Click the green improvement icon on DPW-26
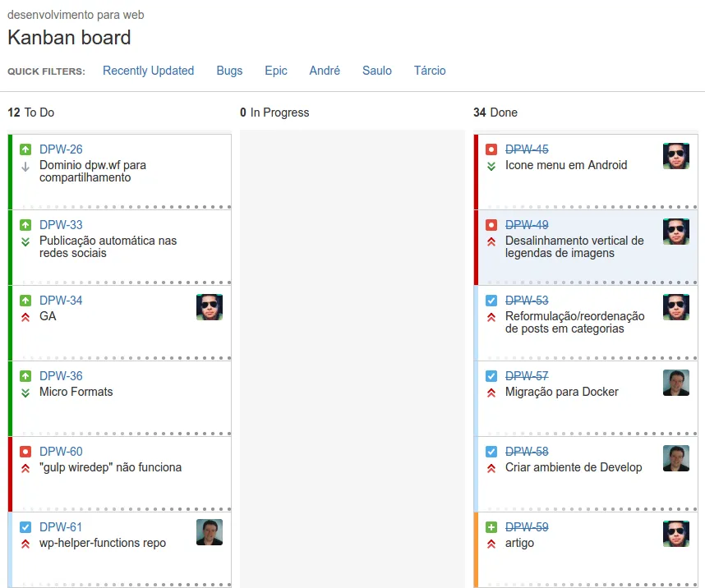 (x=25, y=149)
